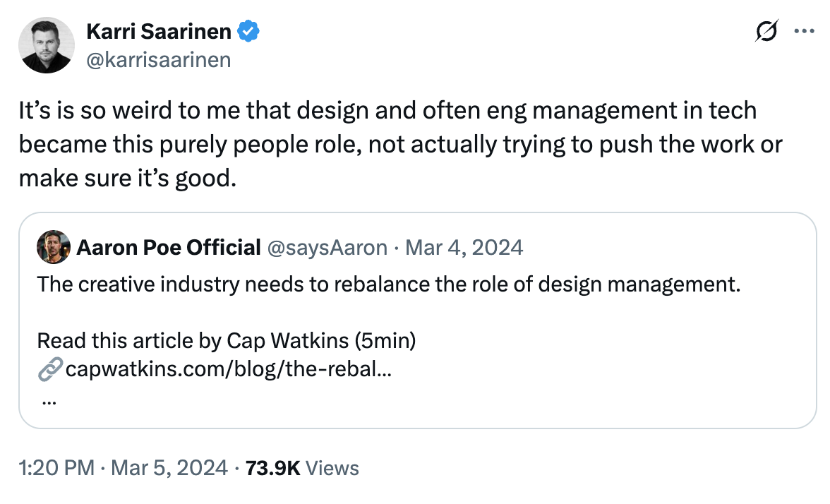Click Aaron Poe's small avatar in quoted post

tap(53, 247)
